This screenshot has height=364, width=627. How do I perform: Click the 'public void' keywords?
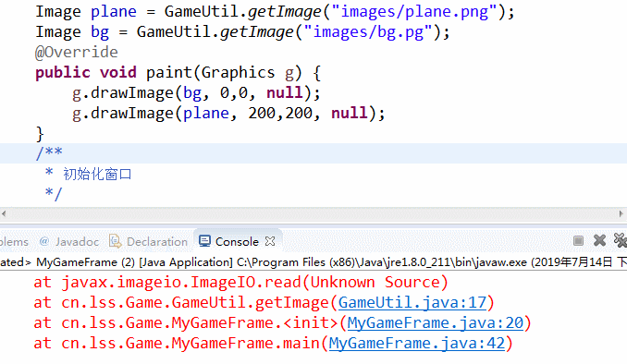click(x=86, y=73)
